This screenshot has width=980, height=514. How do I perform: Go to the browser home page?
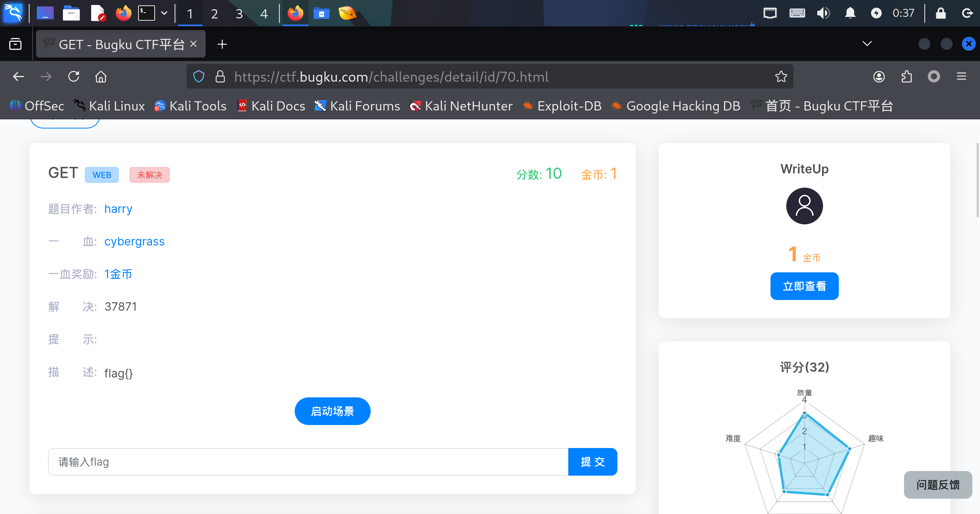pyautogui.click(x=101, y=77)
